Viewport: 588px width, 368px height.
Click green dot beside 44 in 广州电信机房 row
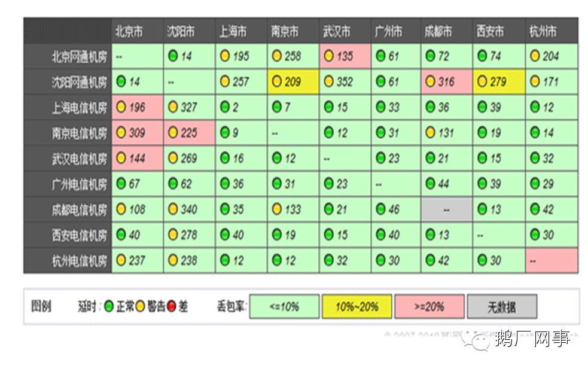(430, 184)
